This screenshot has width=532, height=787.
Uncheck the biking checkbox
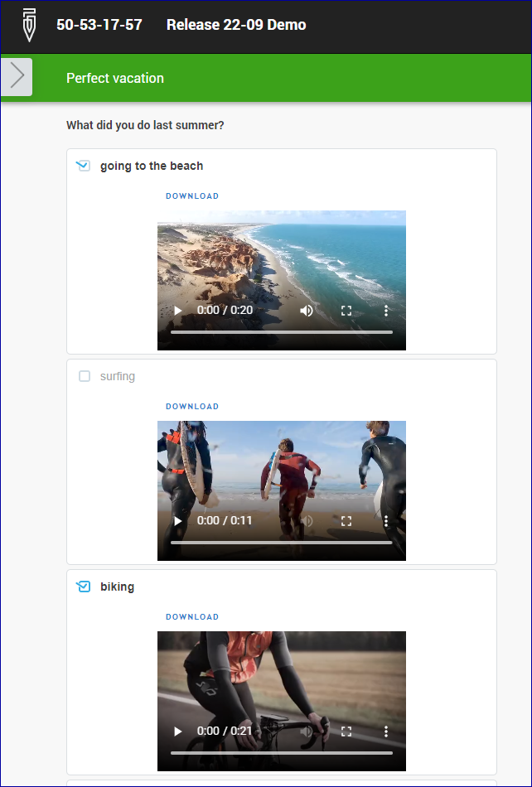[84, 587]
